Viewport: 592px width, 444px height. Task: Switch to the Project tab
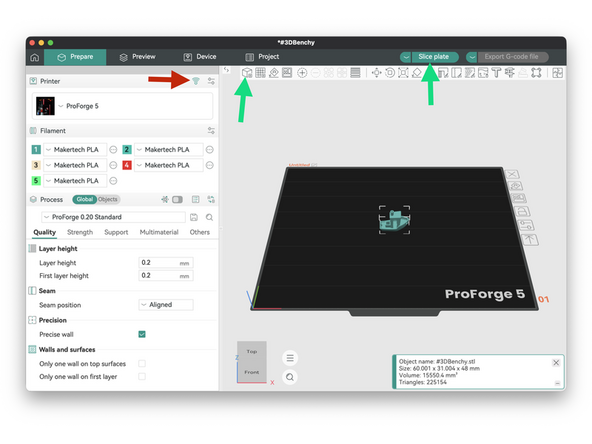(262, 57)
